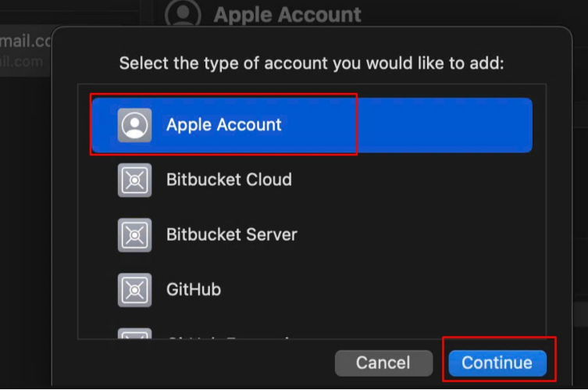Select the cut-off row below GitHub

pyautogui.click(x=234, y=336)
